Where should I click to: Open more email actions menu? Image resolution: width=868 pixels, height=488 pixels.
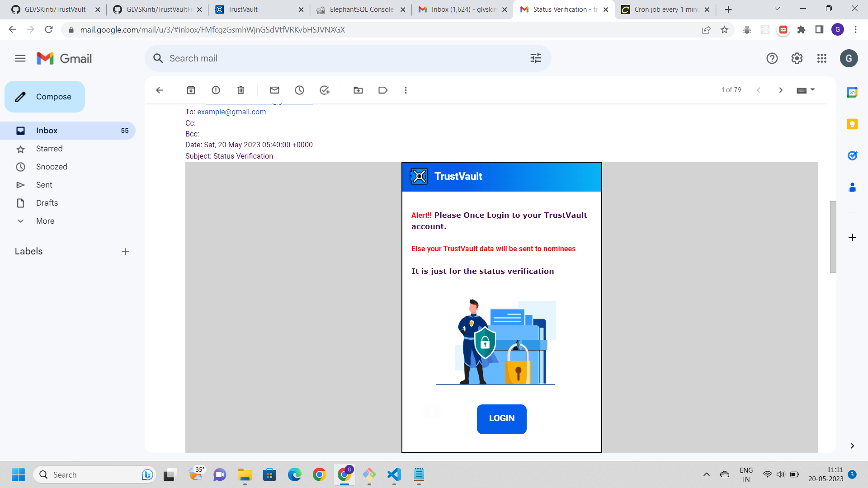[x=406, y=90]
